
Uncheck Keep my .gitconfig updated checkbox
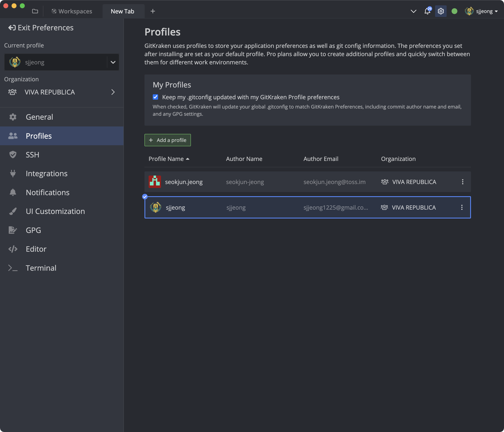[x=155, y=97]
